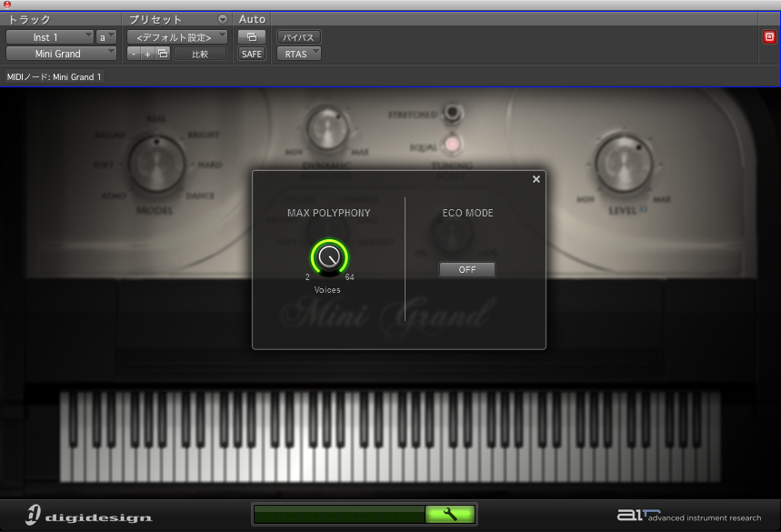The image size is (781, 532).
Task: Open the insert position 'a' dropdown
Action: 106,37
